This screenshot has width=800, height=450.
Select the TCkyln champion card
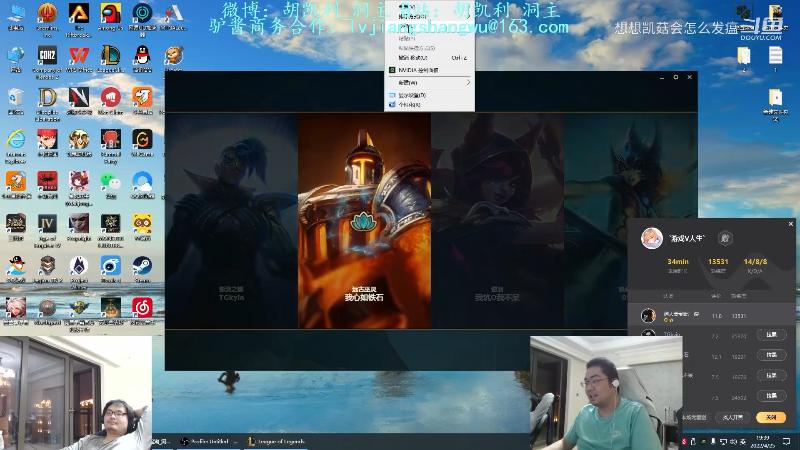(x=231, y=221)
